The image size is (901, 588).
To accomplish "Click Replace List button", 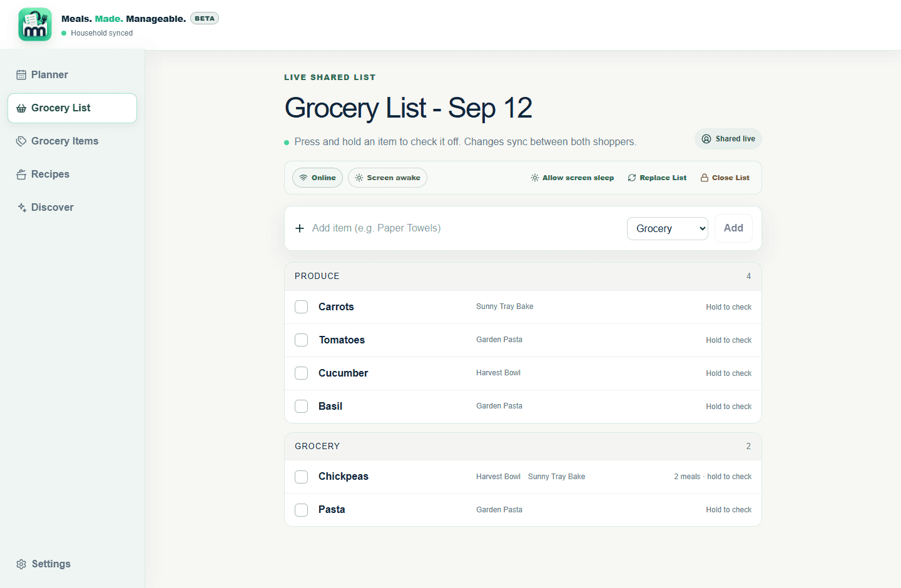I will coord(657,178).
